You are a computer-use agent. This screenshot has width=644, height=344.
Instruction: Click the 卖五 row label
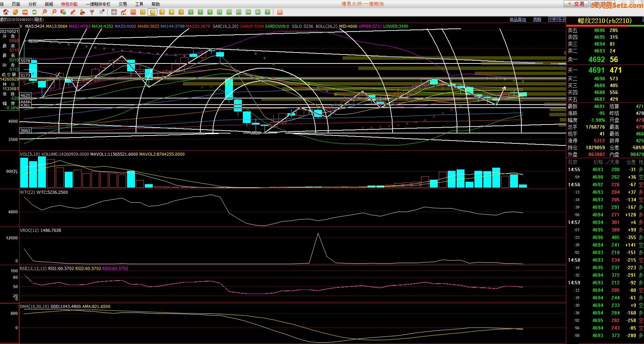click(572, 30)
